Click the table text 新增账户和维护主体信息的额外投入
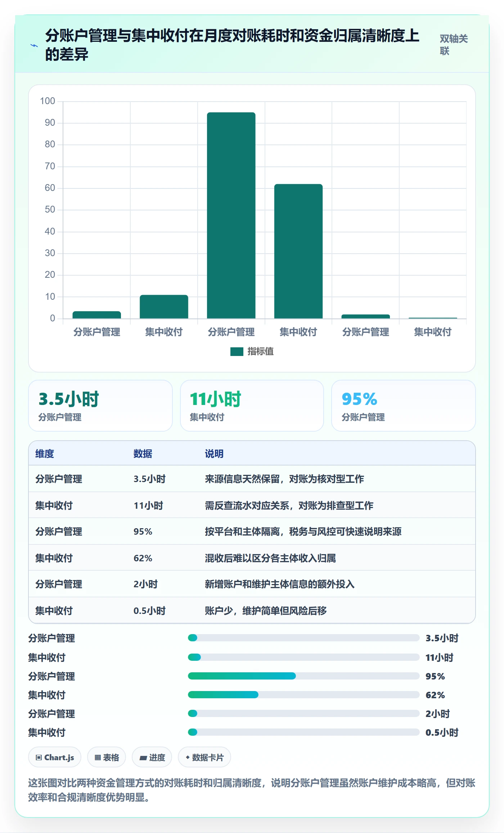Image resolution: width=504 pixels, height=833 pixels. pyautogui.click(x=280, y=584)
